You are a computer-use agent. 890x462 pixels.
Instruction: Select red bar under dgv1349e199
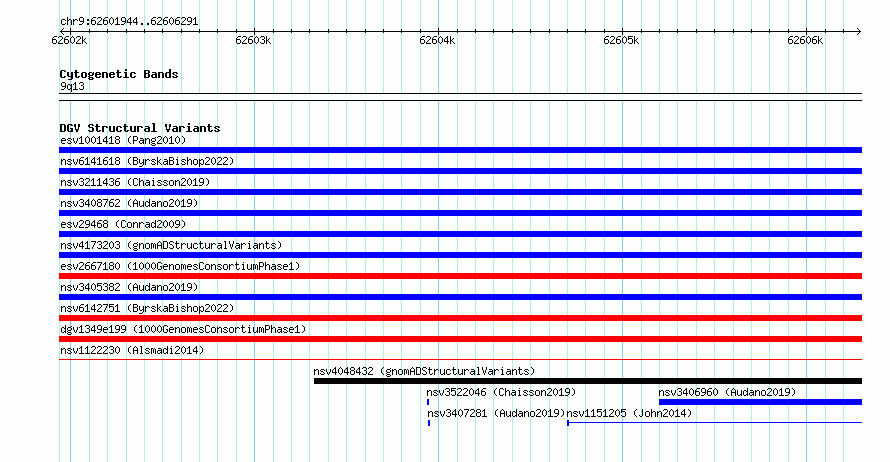[x=460, y=339]
